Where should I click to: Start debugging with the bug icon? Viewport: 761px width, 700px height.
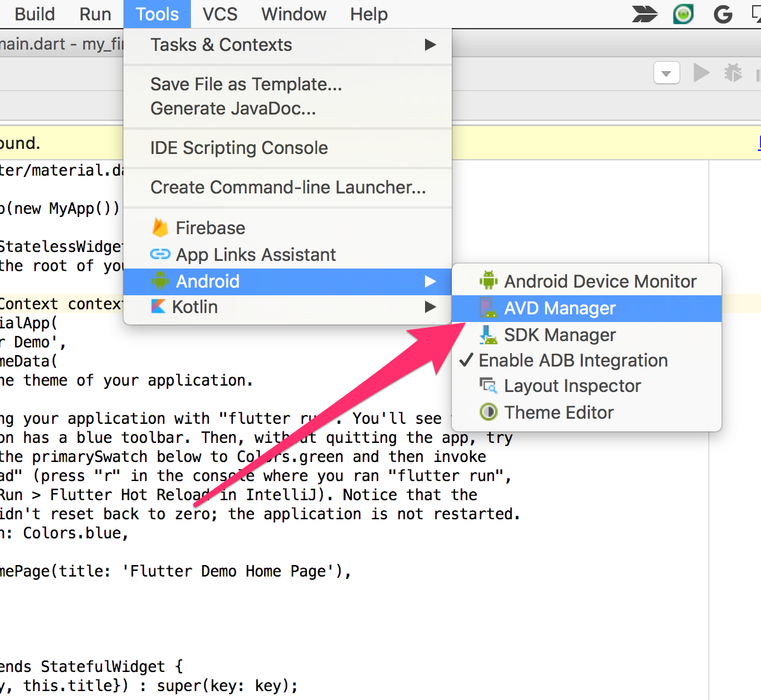[733, 73]
